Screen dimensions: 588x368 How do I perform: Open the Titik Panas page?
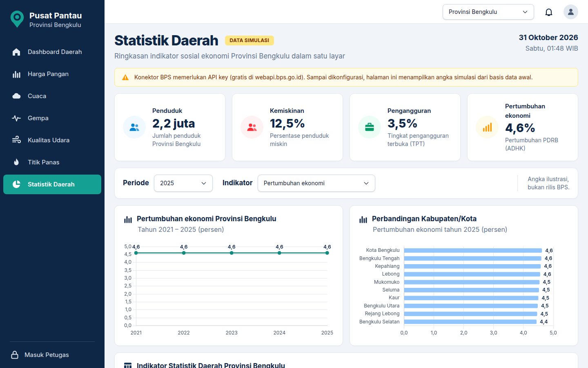(52, 162)
